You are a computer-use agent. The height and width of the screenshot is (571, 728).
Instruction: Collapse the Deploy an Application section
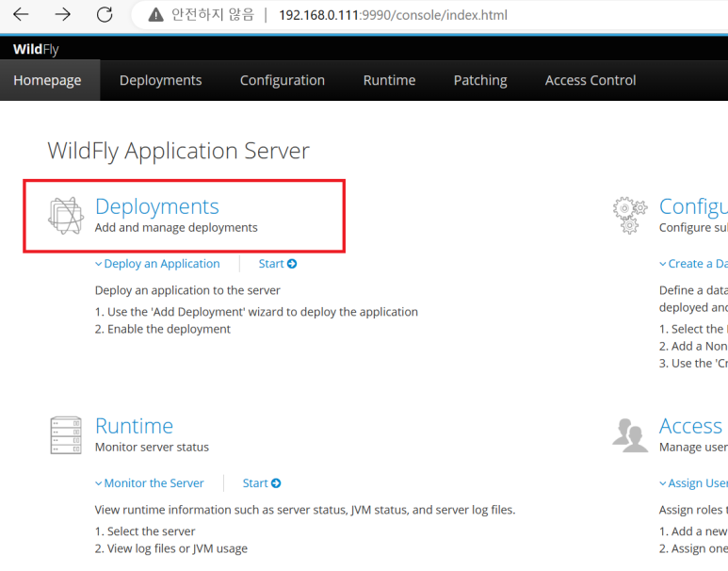click(x=157, y=264)
